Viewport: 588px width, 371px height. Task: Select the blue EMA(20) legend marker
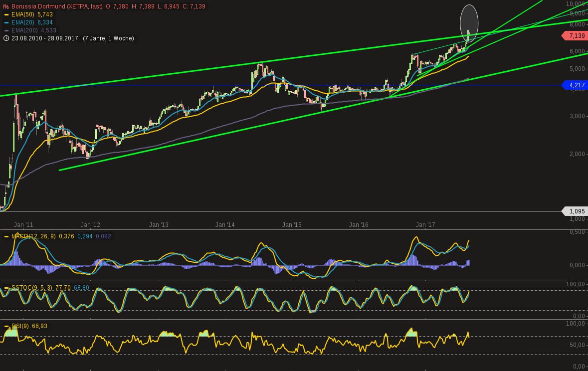pos(6,22)
